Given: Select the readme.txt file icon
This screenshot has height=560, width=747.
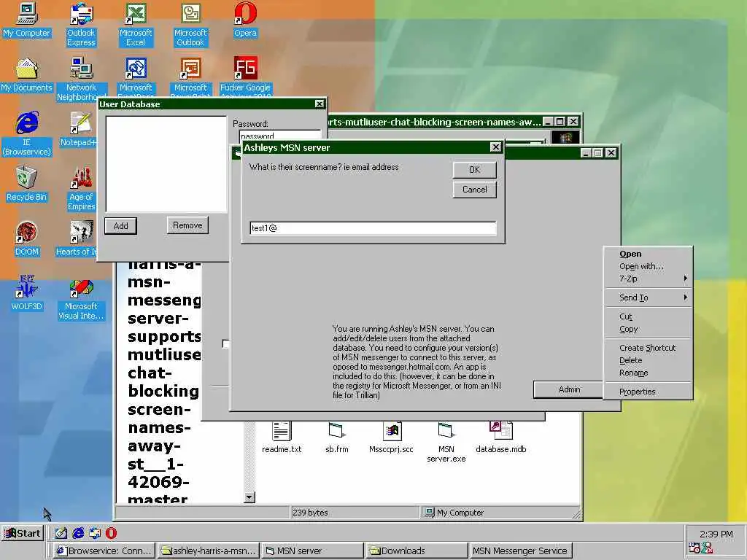Looking at the screenshot, I should [x=282, y=437].
